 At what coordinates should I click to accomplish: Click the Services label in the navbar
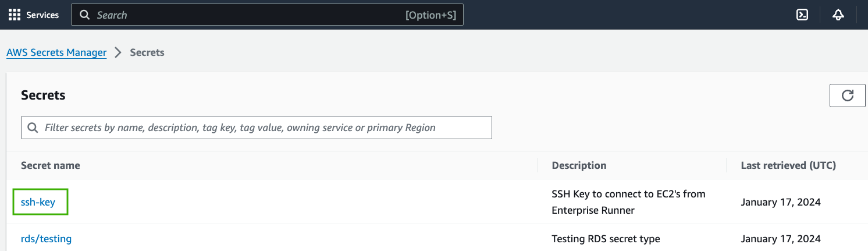click(42, 15)
